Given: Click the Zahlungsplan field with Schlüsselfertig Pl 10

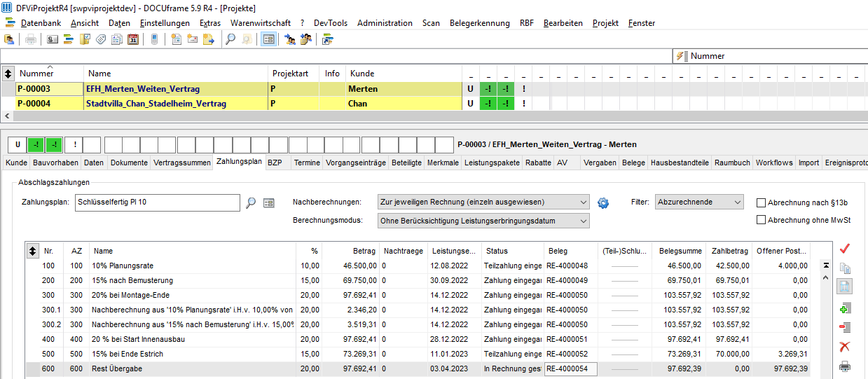Looking at the screenshot, I should [x=157, y=202].
